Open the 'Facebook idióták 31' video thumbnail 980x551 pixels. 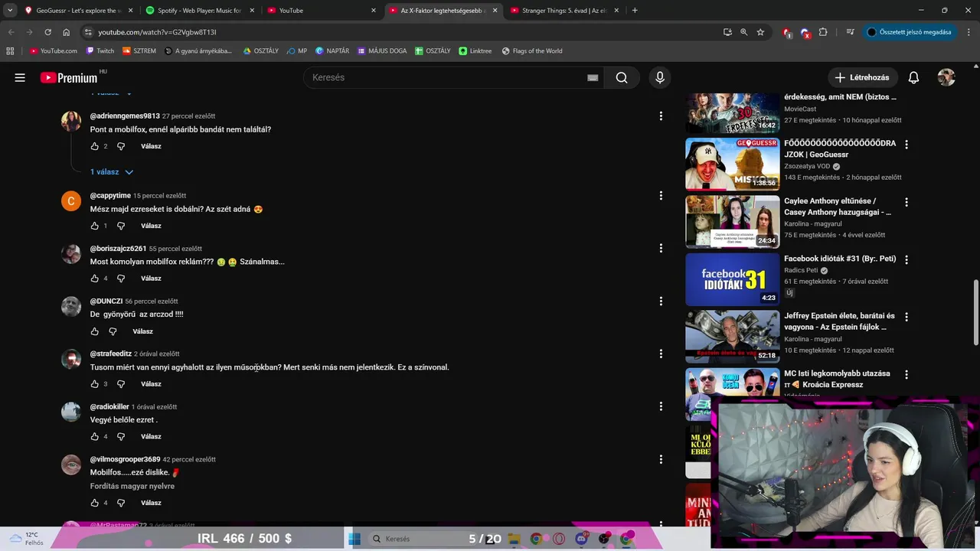click(x=733, y=279)
